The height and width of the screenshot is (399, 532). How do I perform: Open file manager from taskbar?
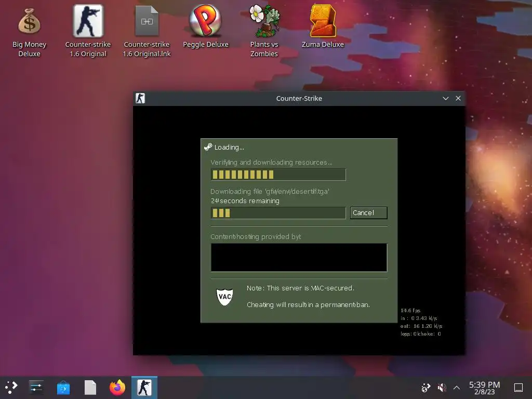[90, 388]
